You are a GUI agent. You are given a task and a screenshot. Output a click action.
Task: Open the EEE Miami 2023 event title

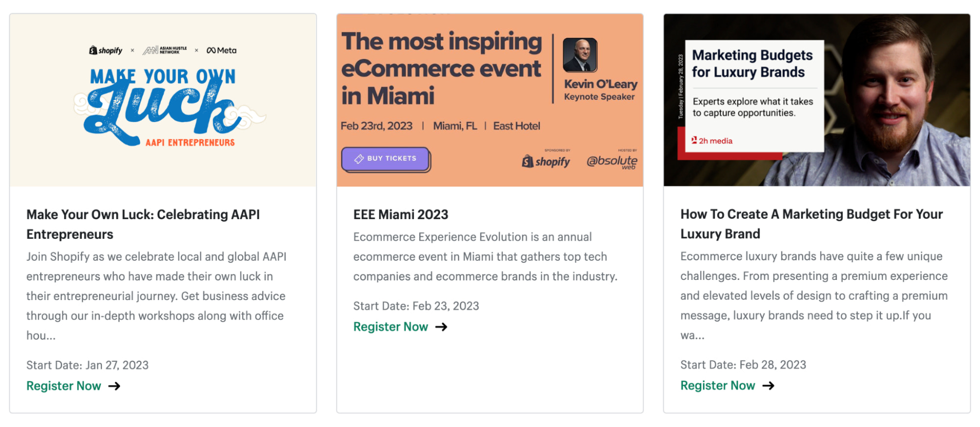[x=400, y=214]
